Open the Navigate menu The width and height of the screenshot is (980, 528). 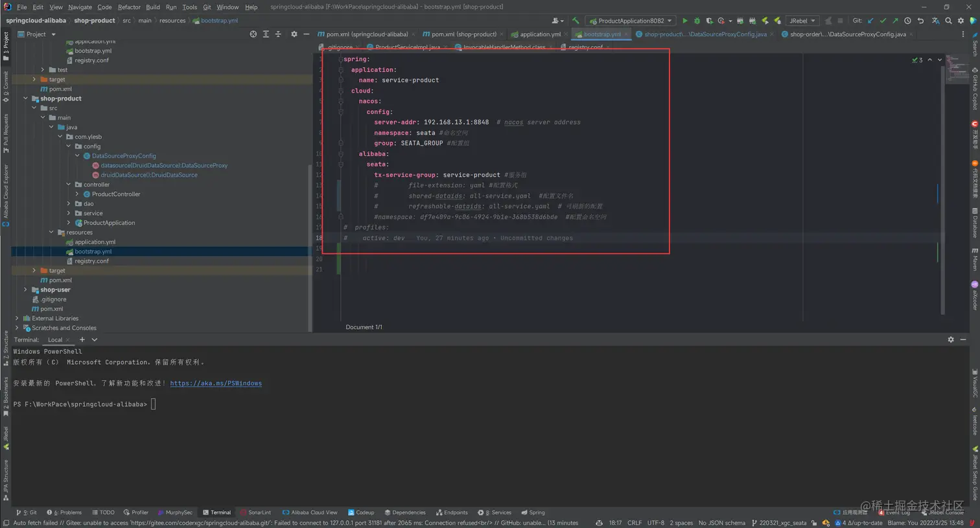pyautogui.click(x=80, y=7)
